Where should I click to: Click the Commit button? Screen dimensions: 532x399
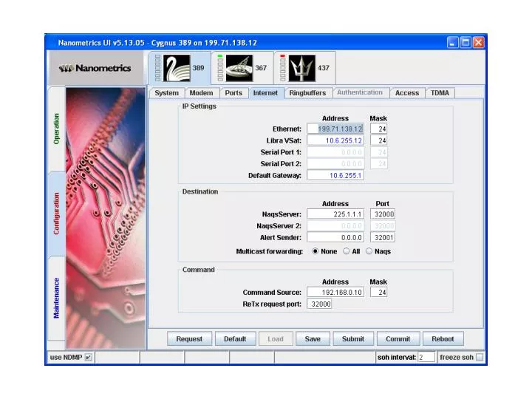click(398, 339)
